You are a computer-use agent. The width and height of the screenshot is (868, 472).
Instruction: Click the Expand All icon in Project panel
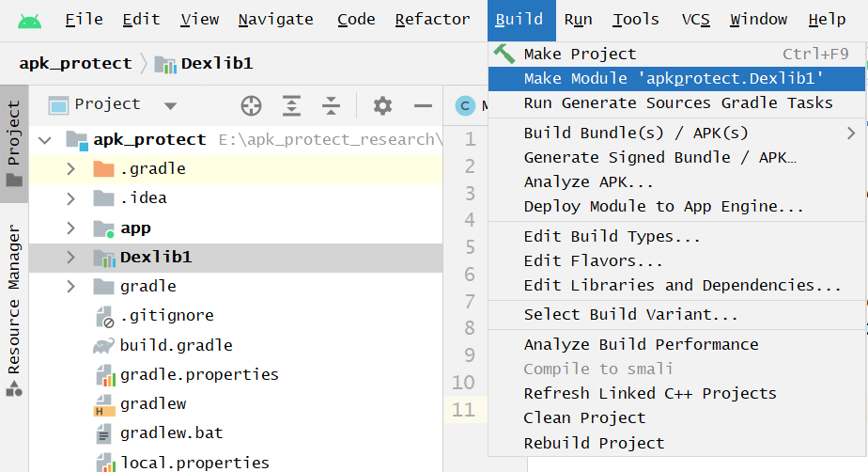(x=292, y=105)
